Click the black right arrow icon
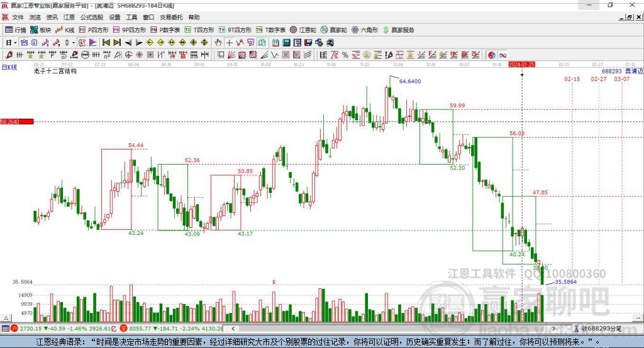Image resolution: width=644 pixels, height=348 pixels. coord(139,43)
